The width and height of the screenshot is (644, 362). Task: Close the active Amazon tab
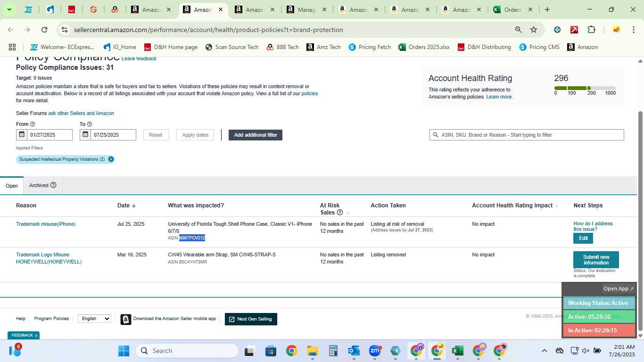(220, 9)
